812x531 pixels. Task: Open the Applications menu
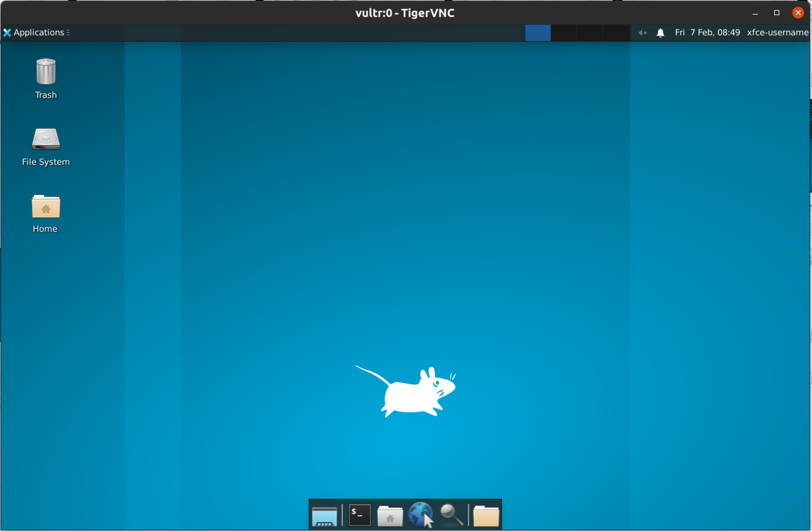(35, 33)
